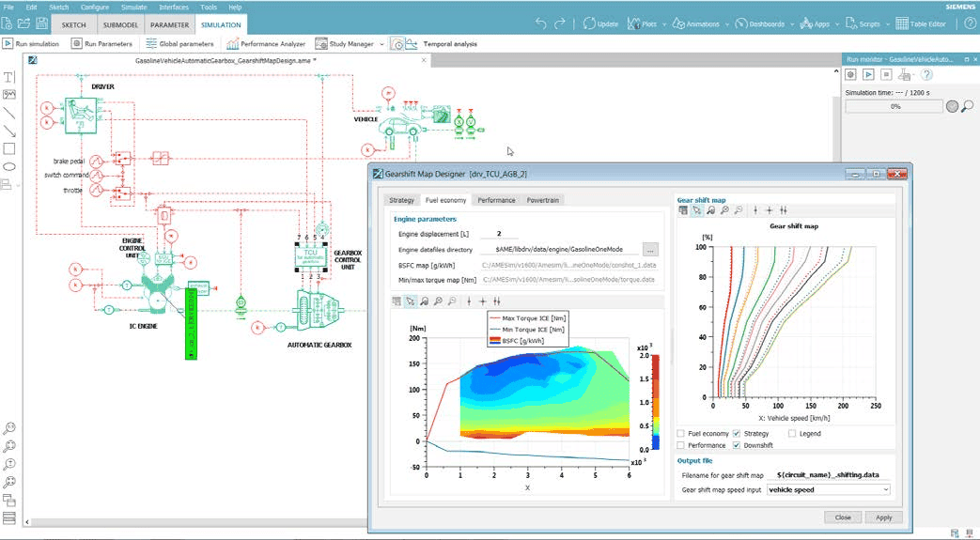Screen dimensions: 980x540
Task: Toggle the Legend checkbox
Action: click(x=792, y=433)
